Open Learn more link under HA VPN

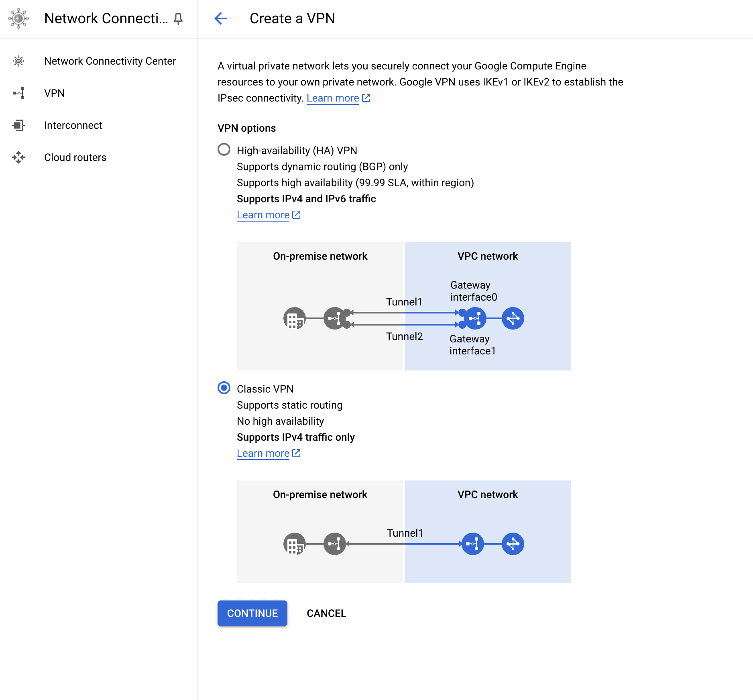click(x=263, y=215)
